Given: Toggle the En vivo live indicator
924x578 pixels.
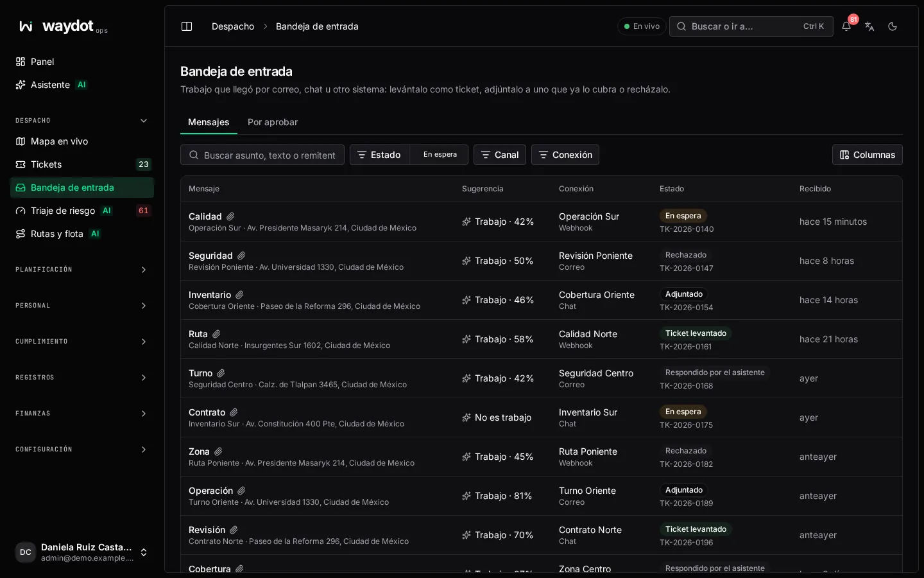Looking at the screenshot, I should pyautogui.click(x=642, y=26).
